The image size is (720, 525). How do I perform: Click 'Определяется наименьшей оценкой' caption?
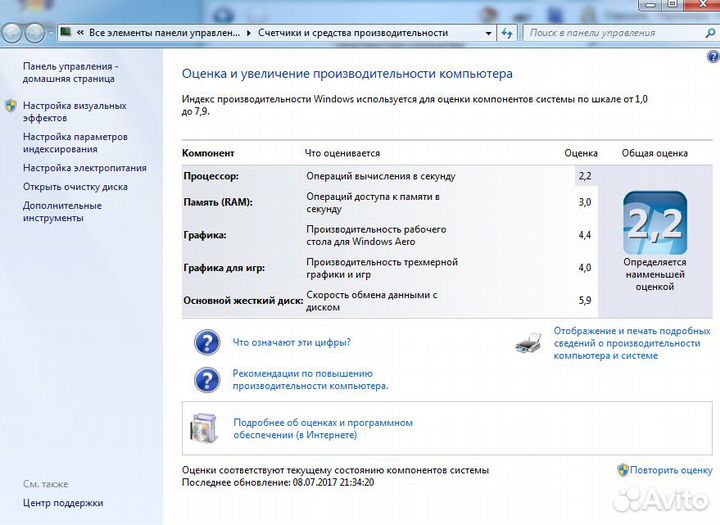pyautogui.click(x=655, y=274)
